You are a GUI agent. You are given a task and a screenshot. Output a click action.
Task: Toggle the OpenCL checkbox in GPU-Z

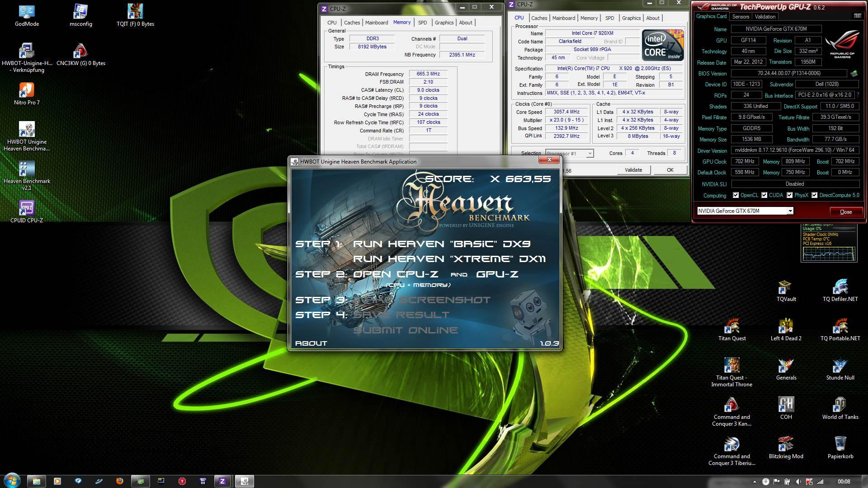tap(736, 195)
